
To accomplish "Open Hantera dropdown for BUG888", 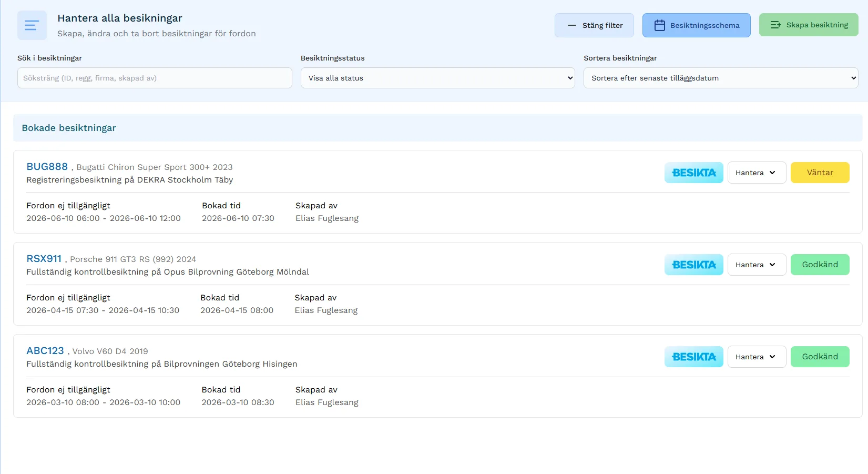I will [756, 173].
